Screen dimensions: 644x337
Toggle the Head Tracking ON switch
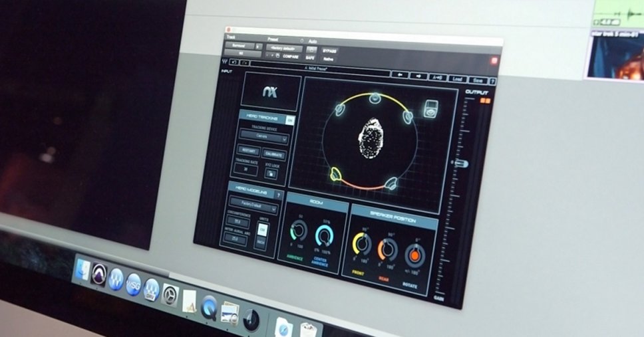point(289,120)
